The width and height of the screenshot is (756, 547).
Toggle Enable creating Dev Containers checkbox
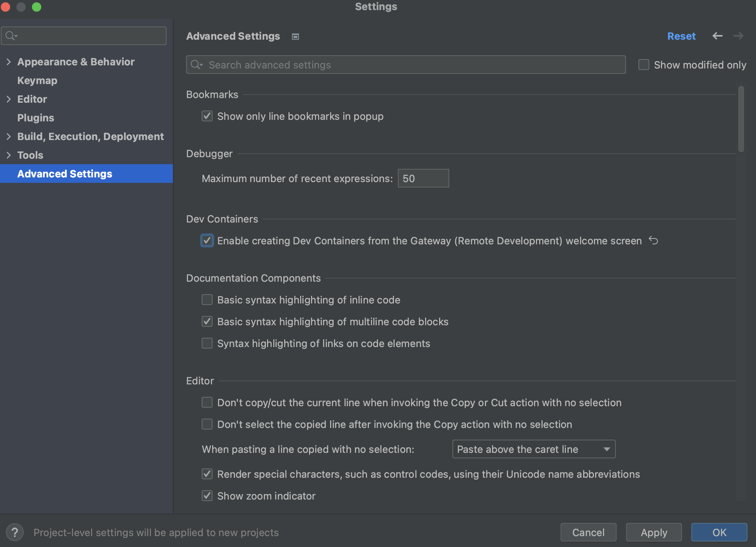(x=207, y=240)
